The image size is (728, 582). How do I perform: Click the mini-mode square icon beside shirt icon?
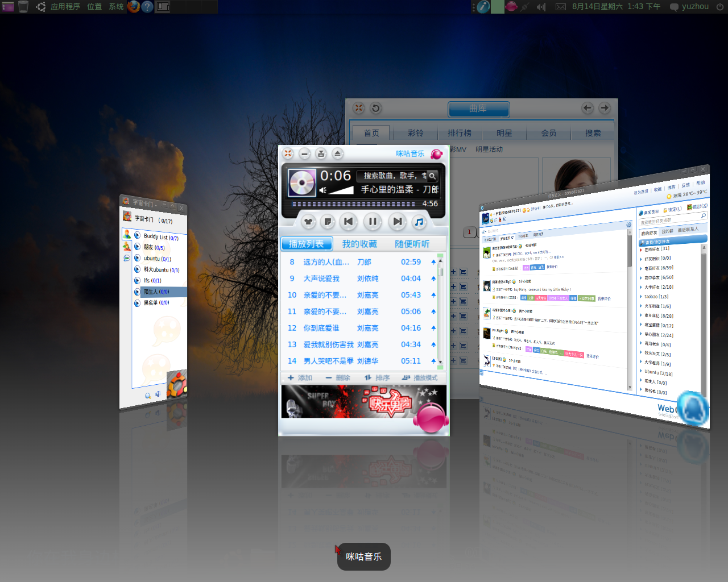pyautogui.click(x=328, y=222)
